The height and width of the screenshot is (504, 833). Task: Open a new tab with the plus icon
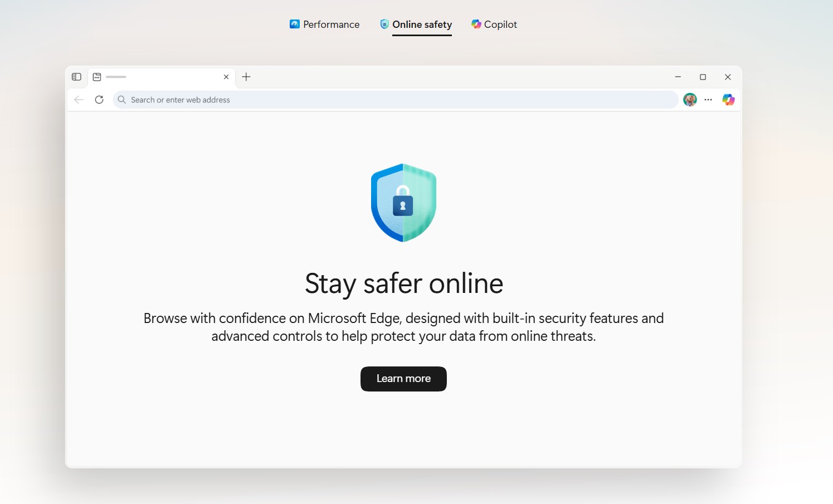pos(246,77)
